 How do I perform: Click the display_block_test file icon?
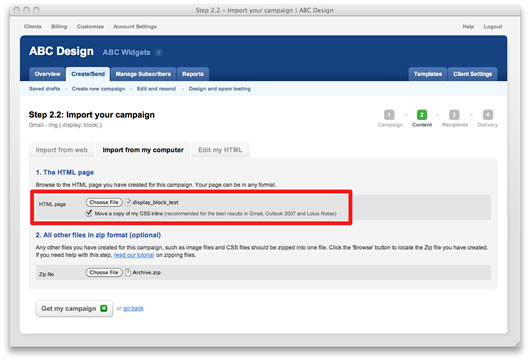[x=128, y=202]
